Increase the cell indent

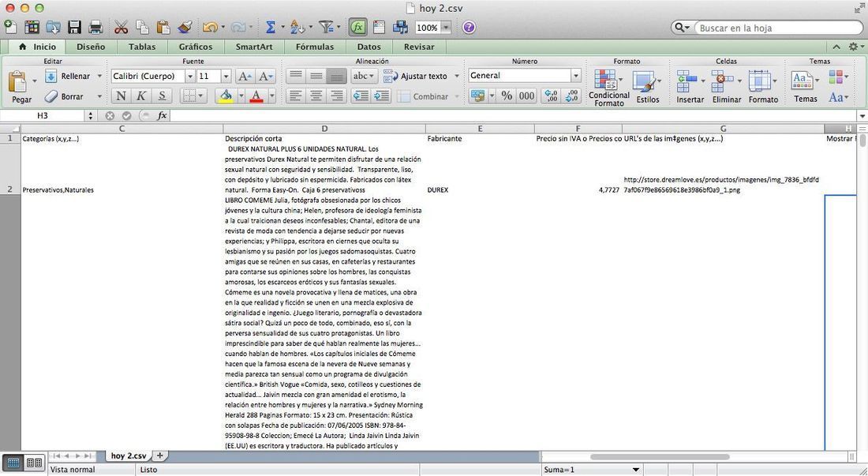tap(381, 96)
